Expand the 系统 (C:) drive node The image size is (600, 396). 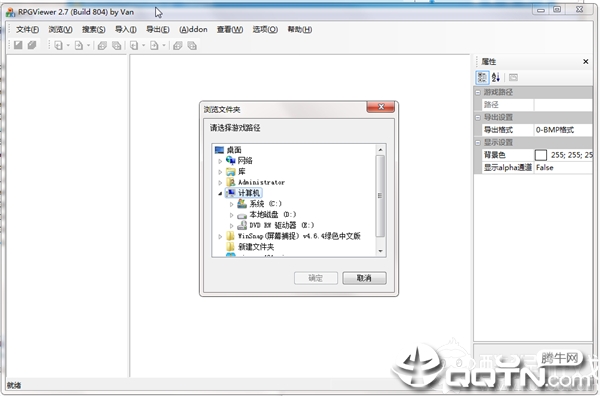tap(231, 204)
